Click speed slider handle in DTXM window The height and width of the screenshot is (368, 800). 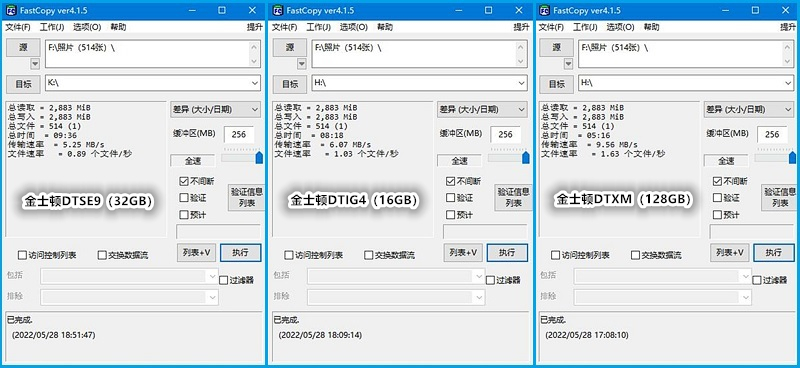point(792,157)
